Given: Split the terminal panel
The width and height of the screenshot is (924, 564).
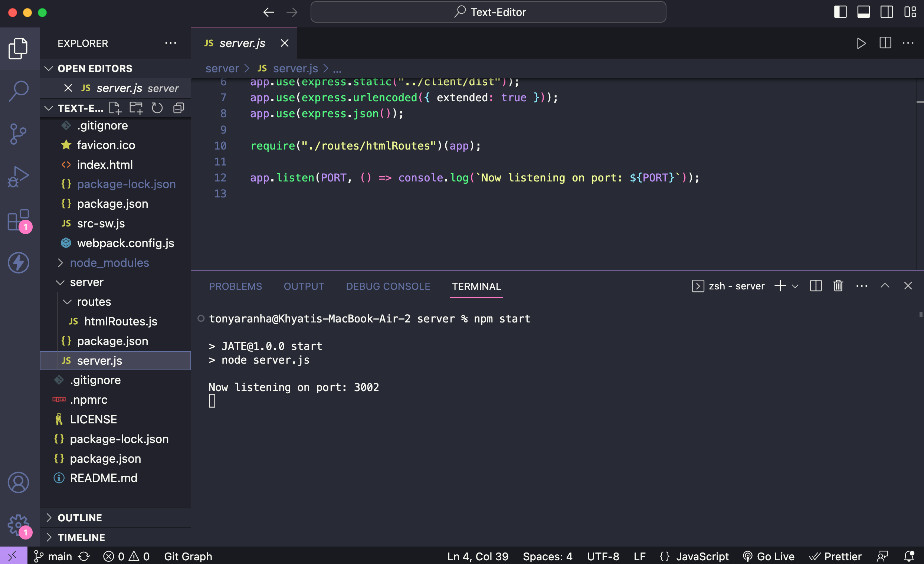Looking at the screenshot, I should click(816, 286).
